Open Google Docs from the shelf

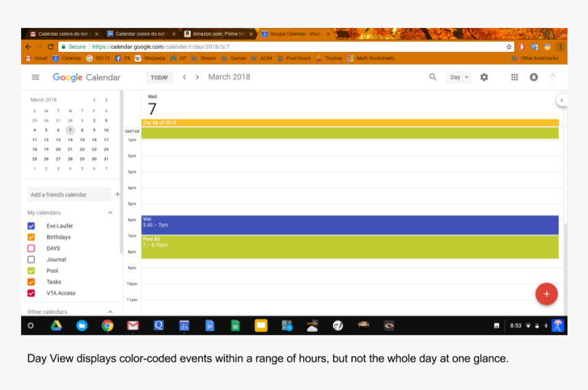210,326
